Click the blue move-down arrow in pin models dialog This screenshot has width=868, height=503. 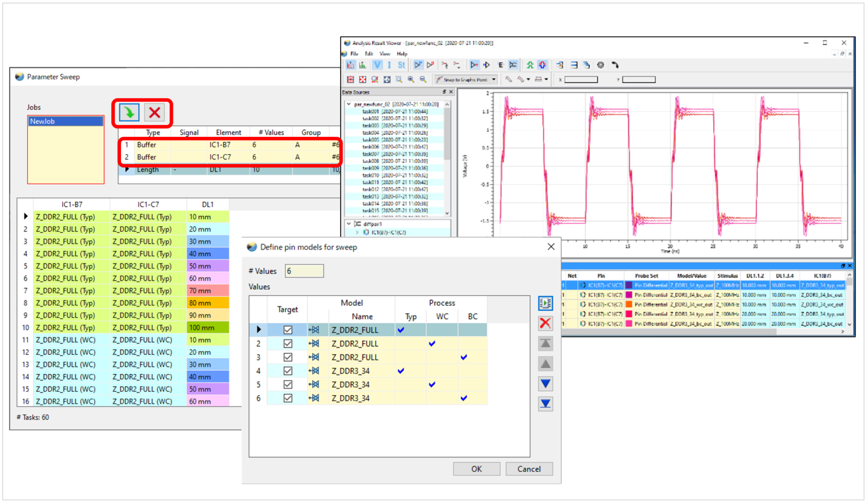pos(545,383)
